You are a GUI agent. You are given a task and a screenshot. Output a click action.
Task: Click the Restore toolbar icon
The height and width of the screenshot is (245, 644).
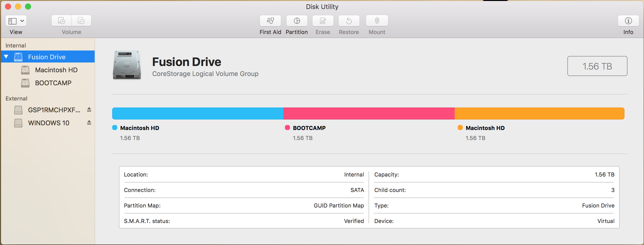coord(349,21)
